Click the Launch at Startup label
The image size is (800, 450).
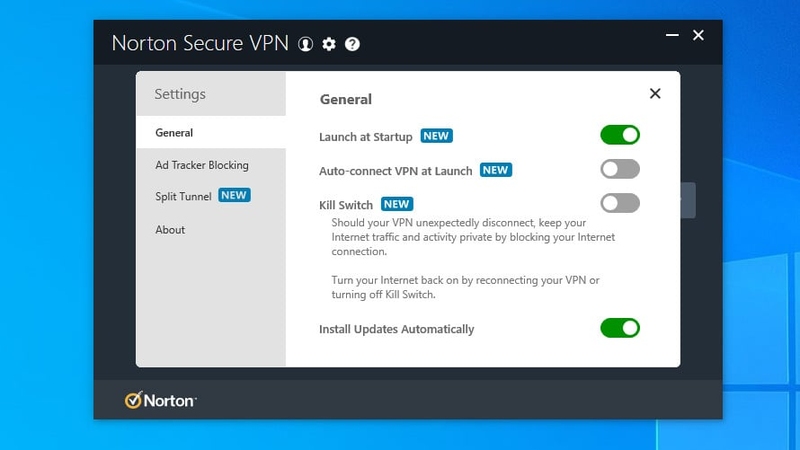pyautogui.click(x=365, y=137)
